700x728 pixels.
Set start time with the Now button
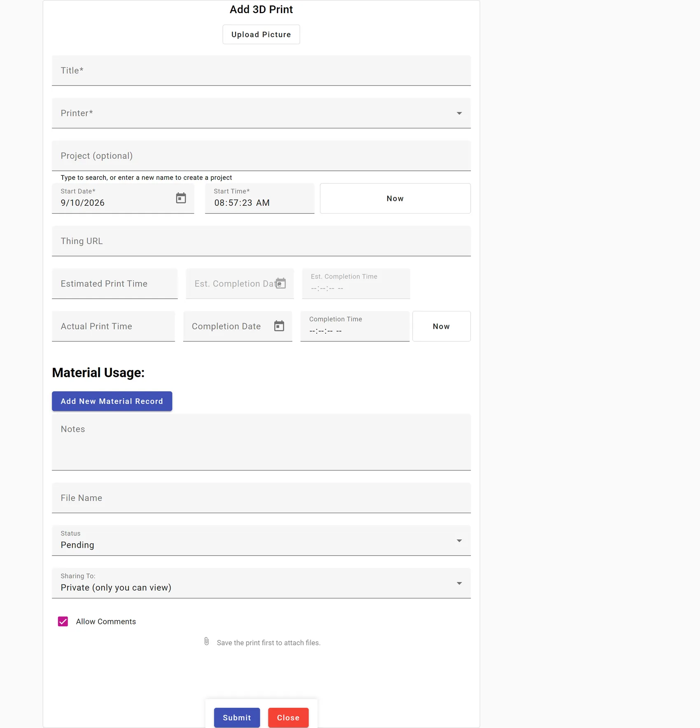pos(395,198)
